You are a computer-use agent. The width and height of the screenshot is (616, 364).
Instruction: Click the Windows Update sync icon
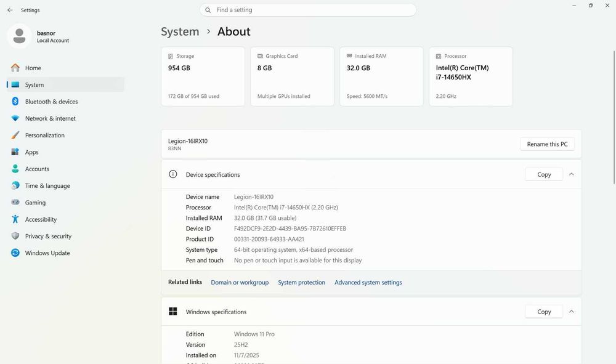15,253
